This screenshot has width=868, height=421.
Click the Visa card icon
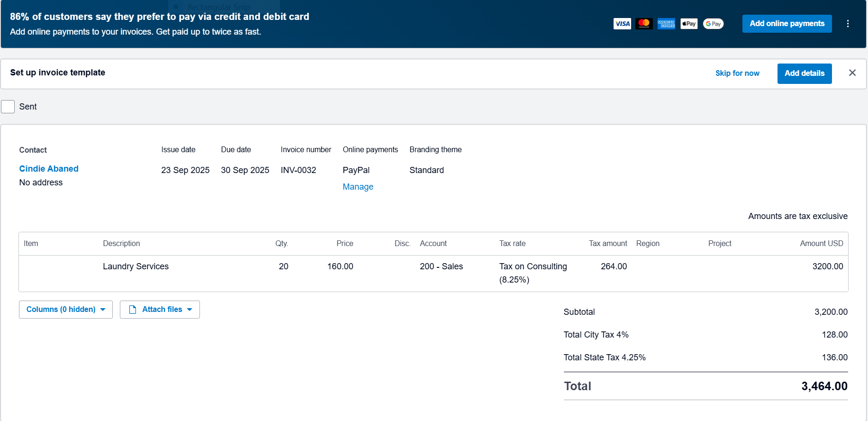(622, 24)
